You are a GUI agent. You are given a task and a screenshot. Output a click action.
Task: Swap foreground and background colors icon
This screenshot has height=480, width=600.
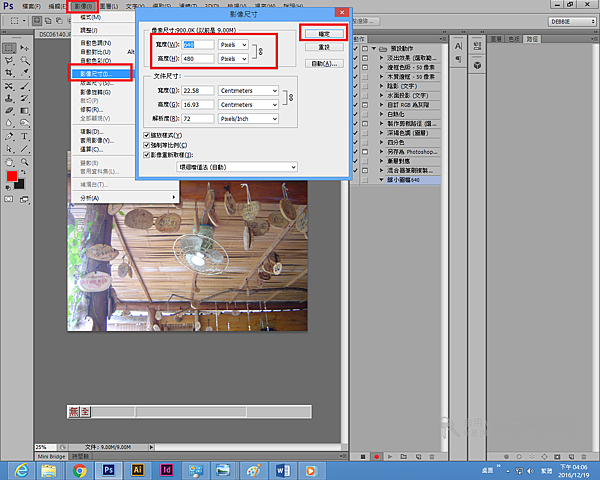23,172
